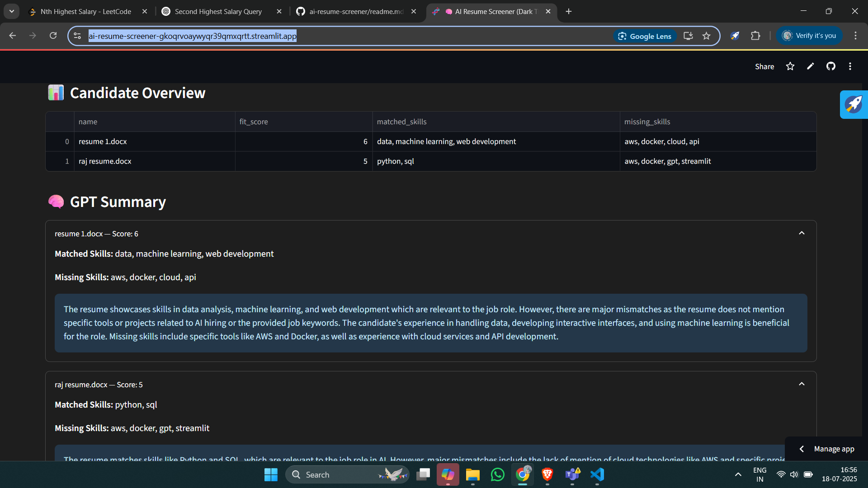Collapse the resume 1.docx summary expander

click(x=802, y=233)
